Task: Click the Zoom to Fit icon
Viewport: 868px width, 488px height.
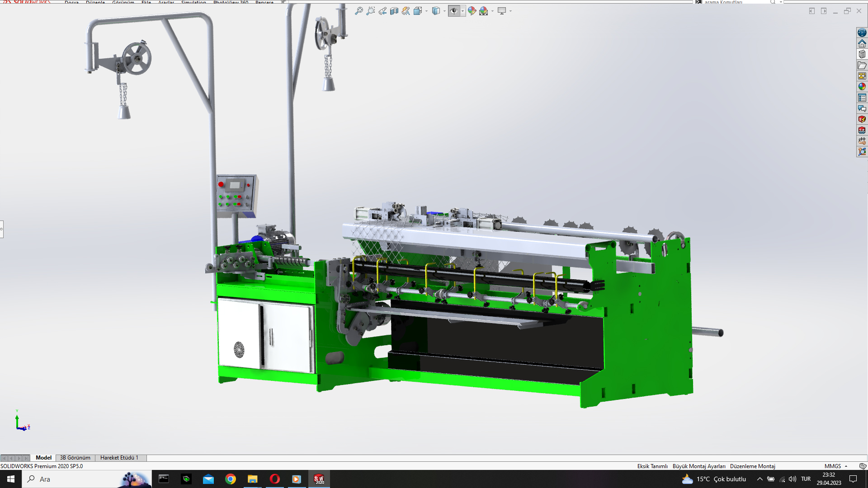Action: [359, 11]
